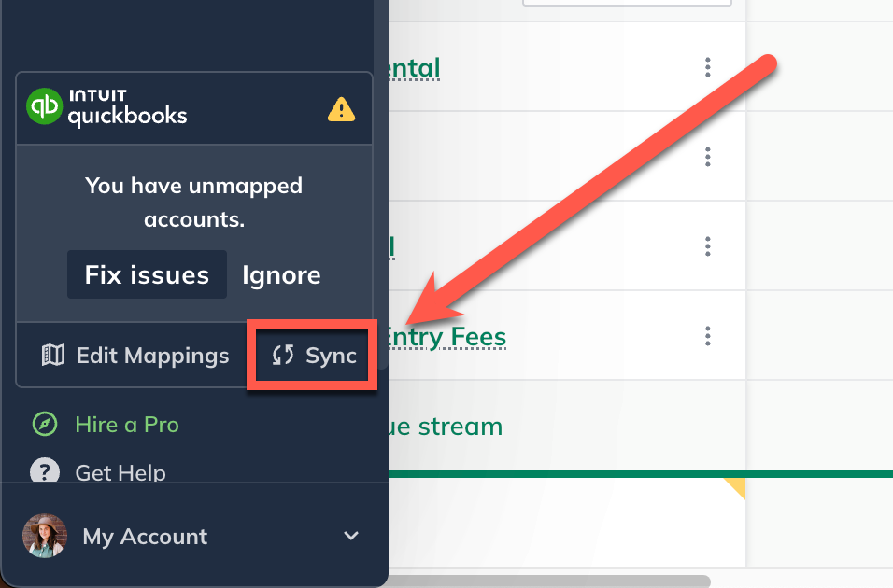Select the map icon beside Edit Mappings

click(x=53, y=355)
